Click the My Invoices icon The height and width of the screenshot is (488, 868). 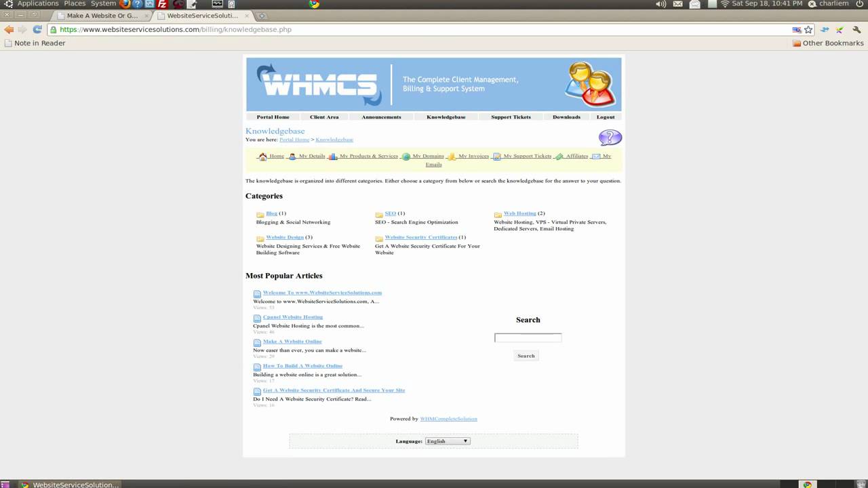click(x=452, y=157)
